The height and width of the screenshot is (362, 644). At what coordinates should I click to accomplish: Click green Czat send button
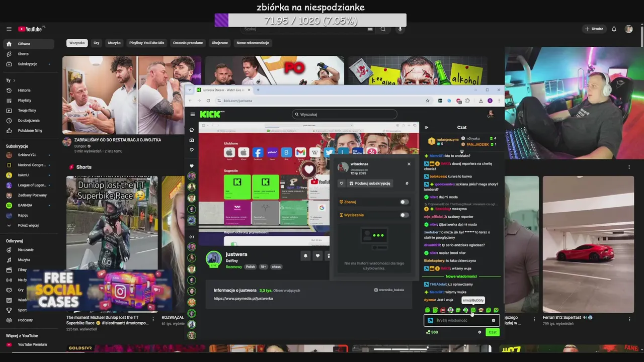493,332
